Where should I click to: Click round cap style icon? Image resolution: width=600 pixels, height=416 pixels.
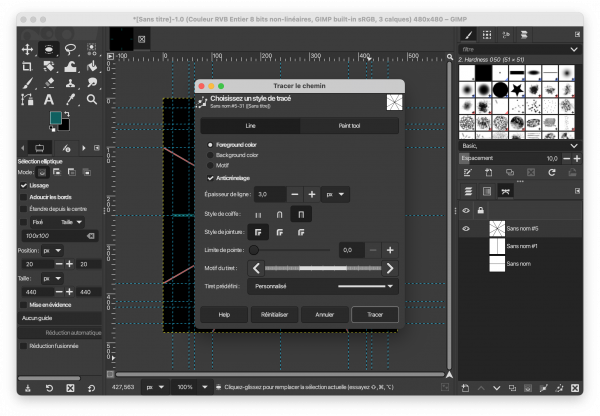(x=279, y=214)
